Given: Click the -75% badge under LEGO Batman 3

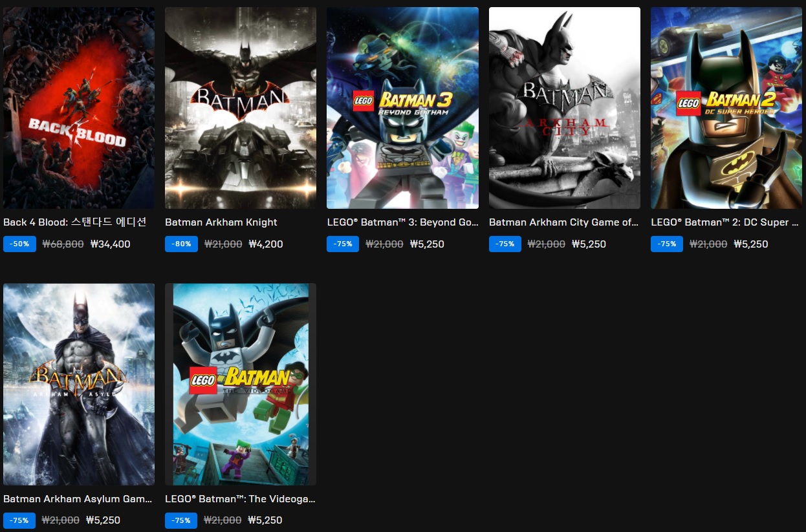Looking at the screenshot, I should pyautogui.click(x=343, y=244).
